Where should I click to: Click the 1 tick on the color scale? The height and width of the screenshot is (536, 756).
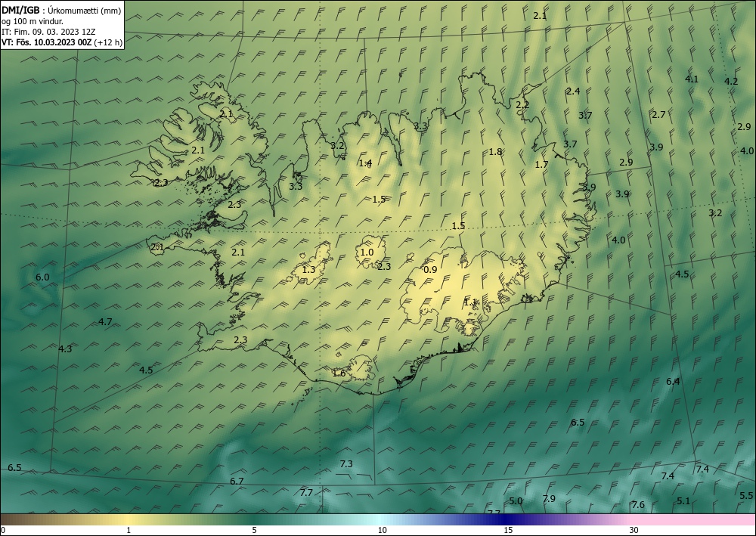click(129, 530)
